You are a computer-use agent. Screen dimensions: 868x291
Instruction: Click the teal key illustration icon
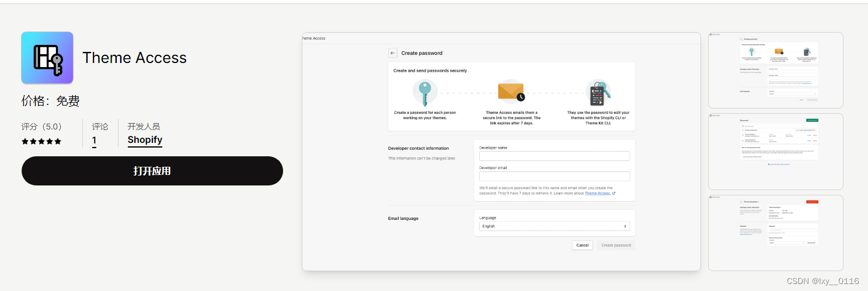point(424,92)
